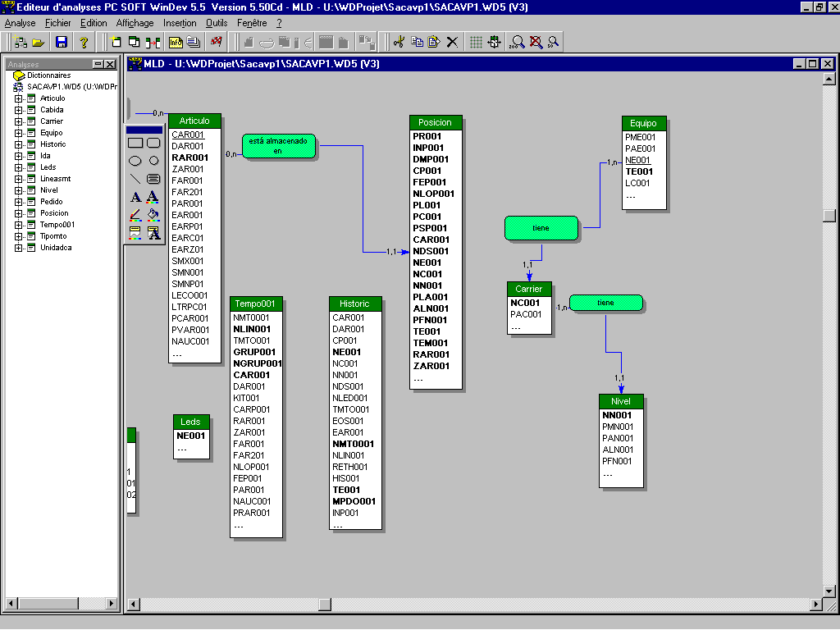Click the title bar background color tool
Screen dimensions: 840x630
tap(135, 233)
